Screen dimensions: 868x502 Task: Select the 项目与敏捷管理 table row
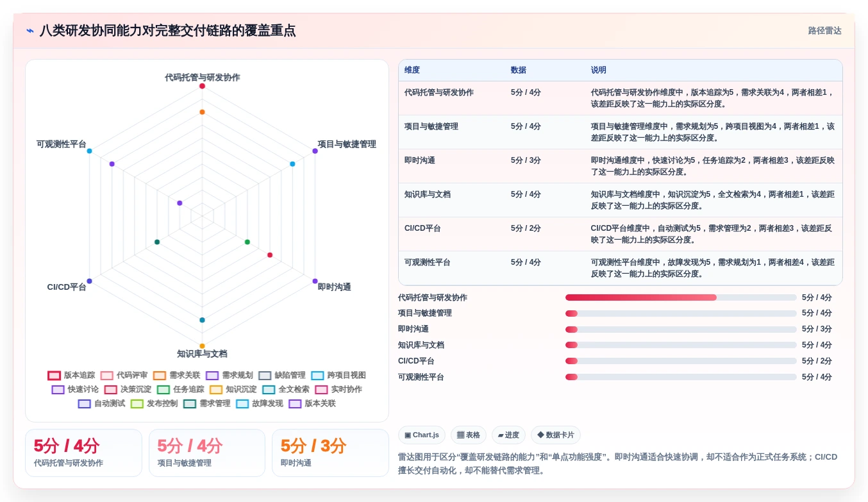pos(620,132)
